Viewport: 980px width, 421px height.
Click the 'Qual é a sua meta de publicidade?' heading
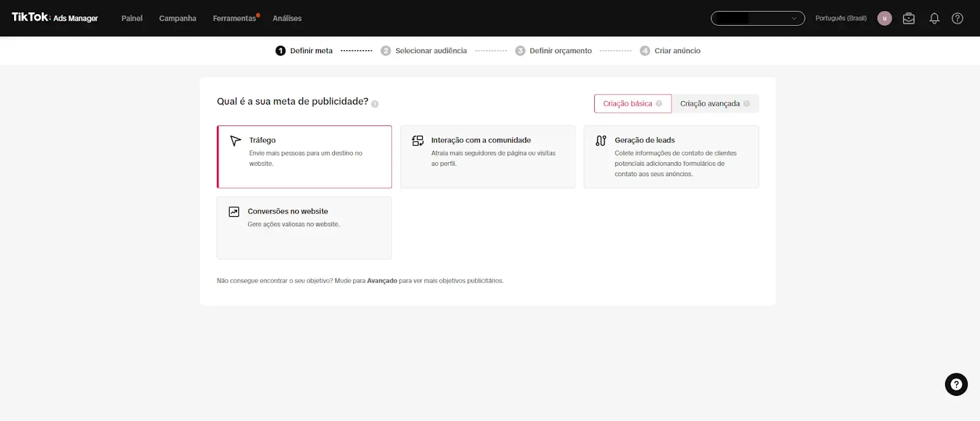pyautogui.click(x=293, y=102)
